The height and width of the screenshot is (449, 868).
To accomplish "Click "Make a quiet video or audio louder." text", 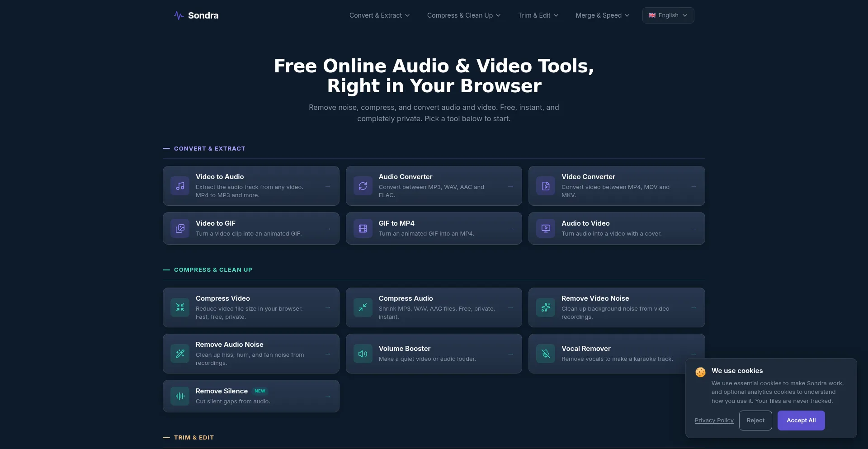I will [x=427, y=359].
